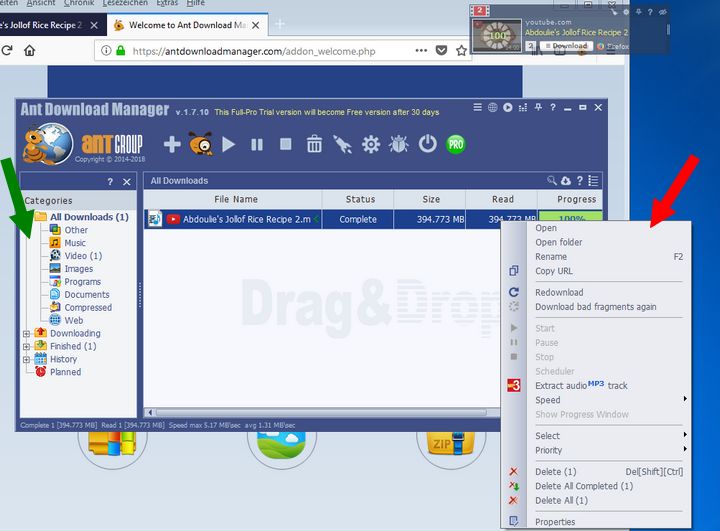Click horizontal scrollbar in downloads list

pyautogui.click(x=322, y=412)
